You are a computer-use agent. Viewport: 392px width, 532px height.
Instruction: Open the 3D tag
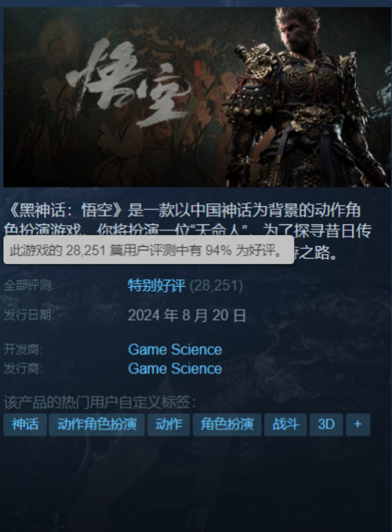(326, 424)
